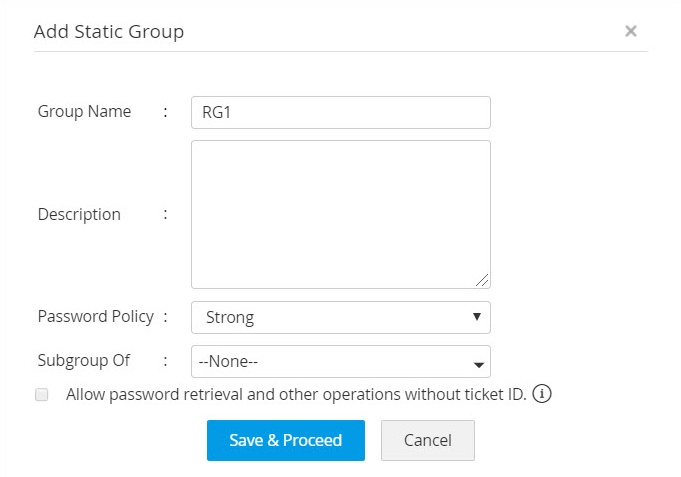Select the "Strong" policy value text

[x=230, y=318]
